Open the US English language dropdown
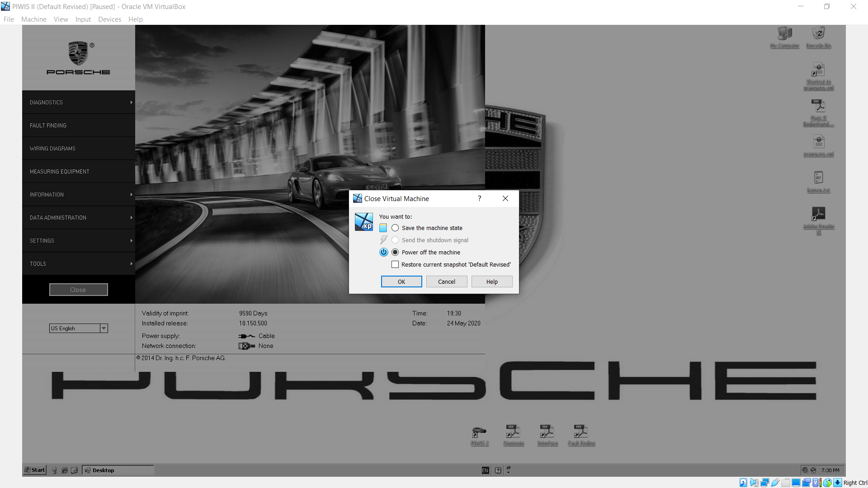This screenshot has height=488, width=868. click(x=104, y=328)
